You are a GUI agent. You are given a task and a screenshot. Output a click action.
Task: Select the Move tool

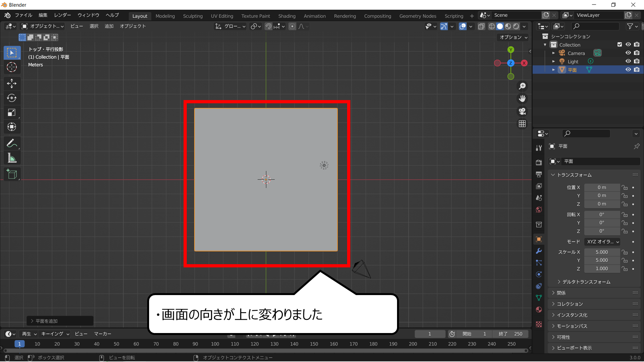click(12, 83)
